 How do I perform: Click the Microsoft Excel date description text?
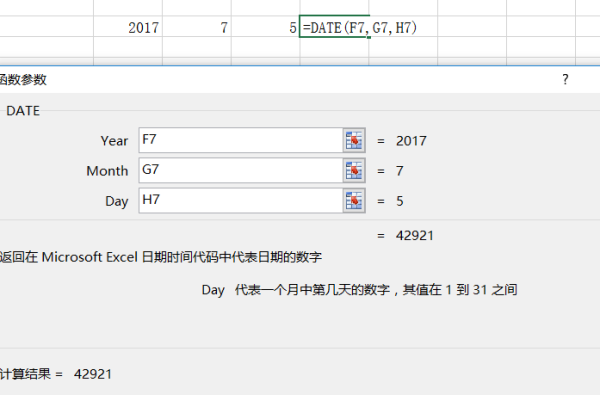click(x=161, y=257)
